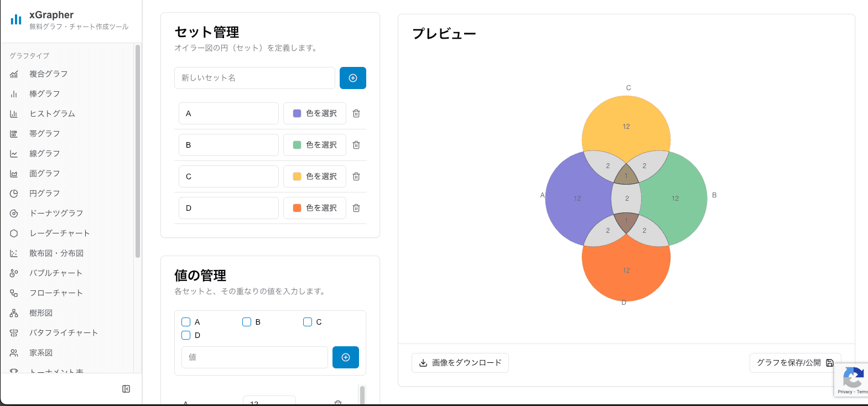Open ヒストグラム menu item label
The height and width of the screenshot is (406, 868).
click(x=52, y=114)
